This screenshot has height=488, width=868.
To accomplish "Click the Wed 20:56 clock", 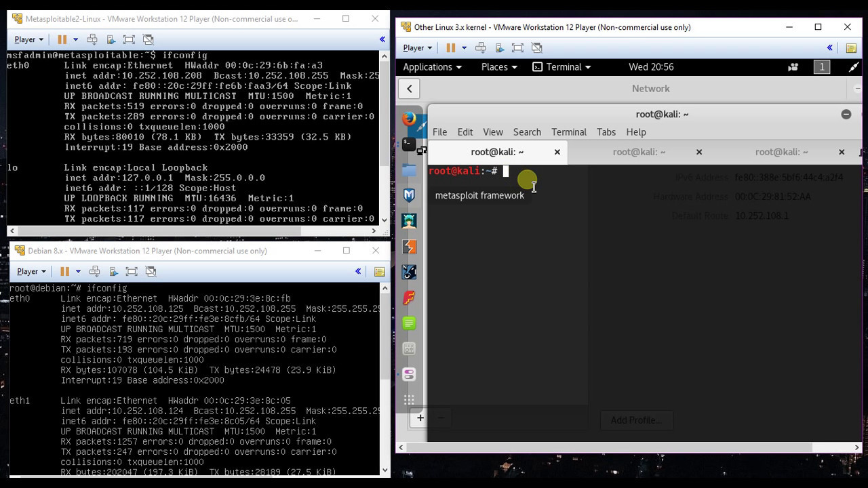I will 651,67.
